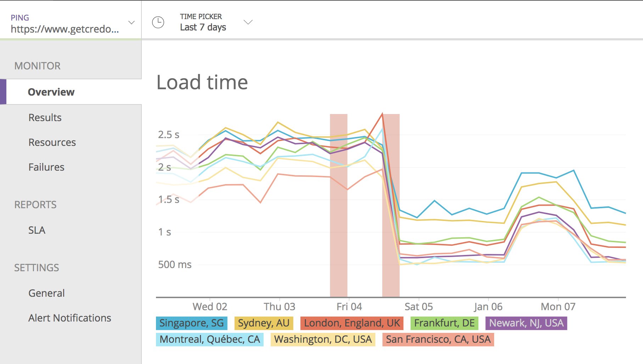Open General settings
This screenshot has width=643, height=364.
(x=46, y=293)
